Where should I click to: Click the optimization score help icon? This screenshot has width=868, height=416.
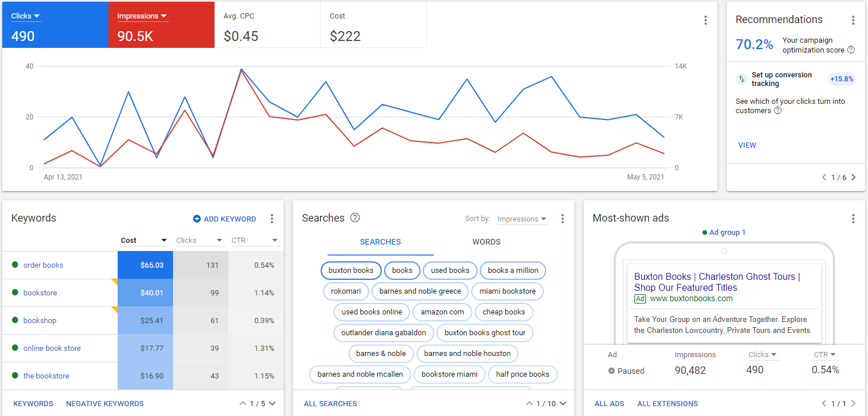pyautogui.click(x=852, y=50)
